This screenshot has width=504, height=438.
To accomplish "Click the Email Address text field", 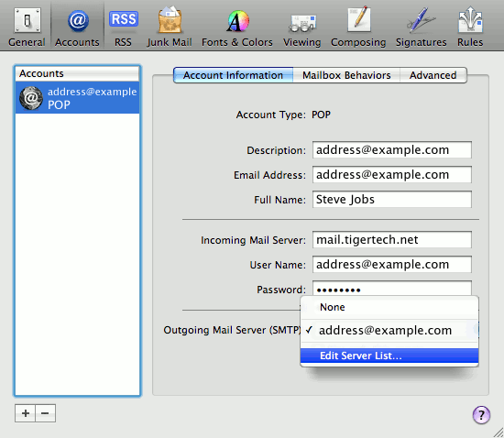I will coord(392,174).
